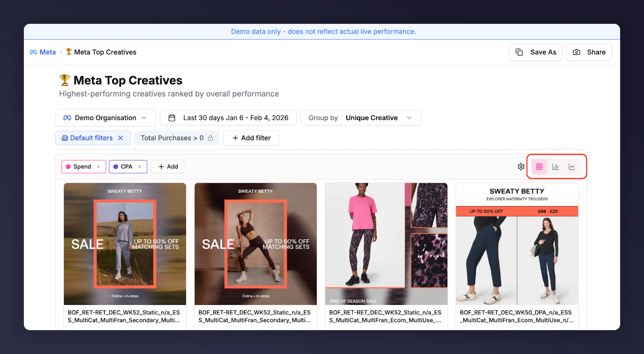
Task: Click the Spend pink color dot
Action: click(x=68, y=167)
